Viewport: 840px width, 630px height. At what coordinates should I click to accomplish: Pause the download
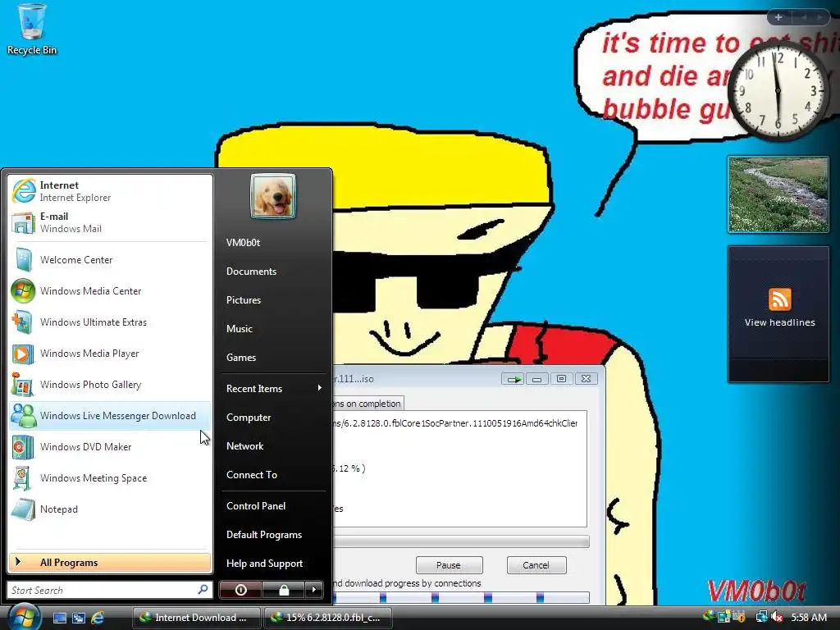pos(449,565)
